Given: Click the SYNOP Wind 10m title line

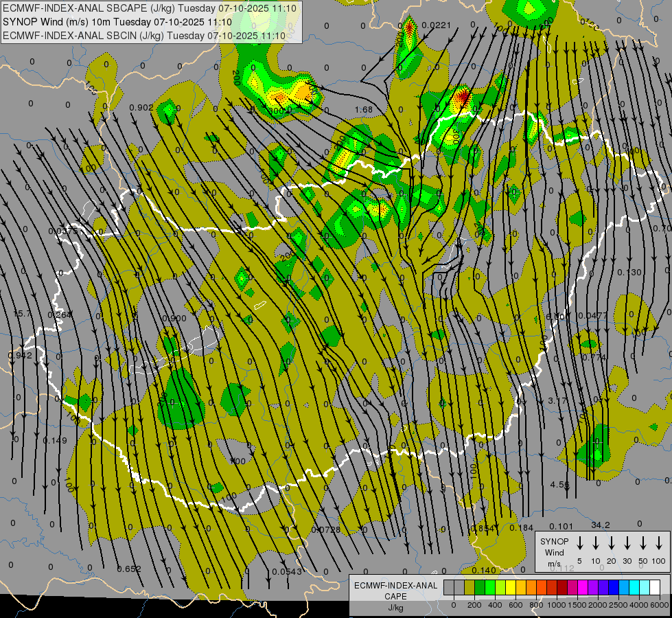Looking at the screenshot, I should [117, 22].
